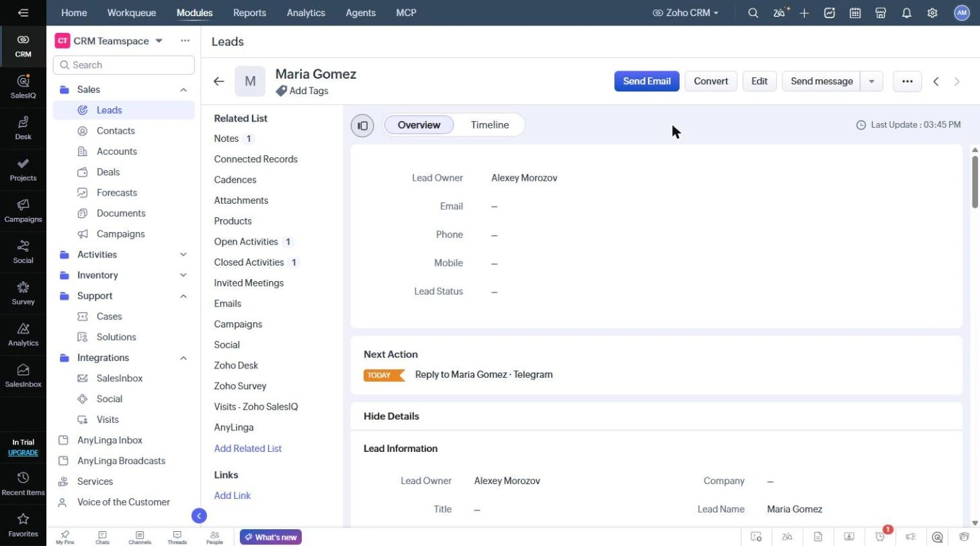Click the vertical scrollbar of the record details
The height and width of the screenshot is (546, 980).
(975, 182)
